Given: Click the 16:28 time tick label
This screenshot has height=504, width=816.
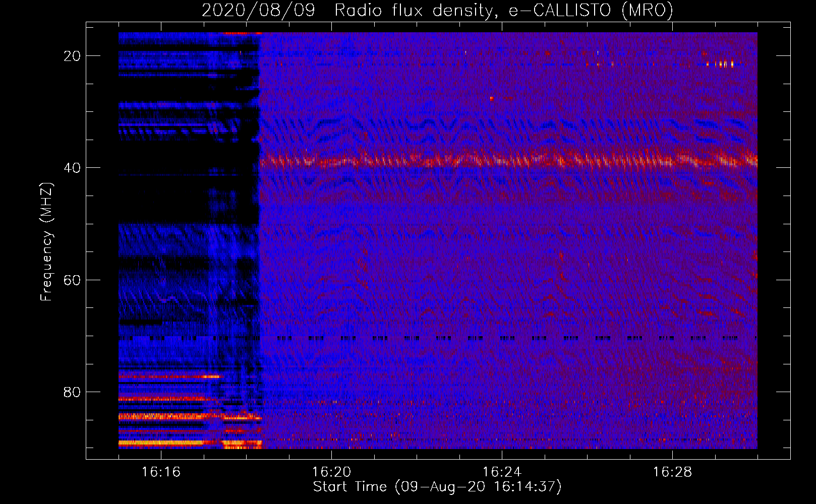Looking at the screenshot, I should (672, 472).
